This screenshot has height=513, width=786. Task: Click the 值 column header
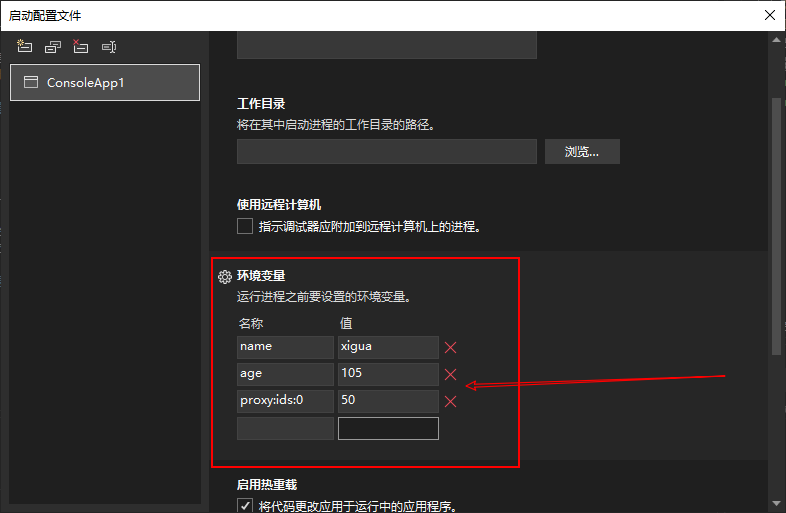pos(346,323)
